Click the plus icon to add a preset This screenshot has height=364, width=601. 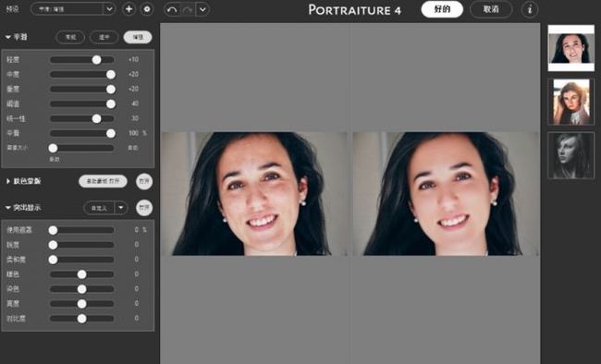point(129,9)
